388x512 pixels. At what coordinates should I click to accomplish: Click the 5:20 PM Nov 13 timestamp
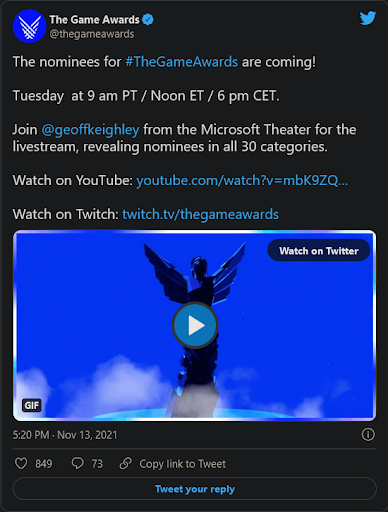[65, 435]
